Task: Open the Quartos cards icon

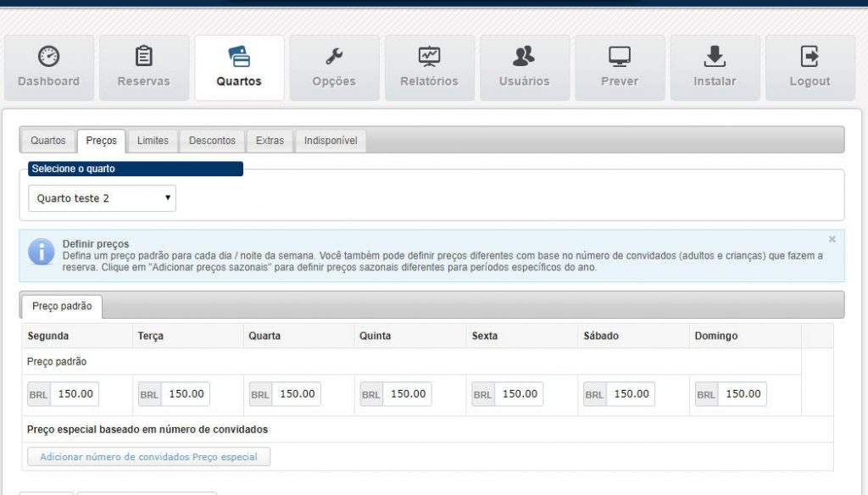Action: (x=239, y=57)
